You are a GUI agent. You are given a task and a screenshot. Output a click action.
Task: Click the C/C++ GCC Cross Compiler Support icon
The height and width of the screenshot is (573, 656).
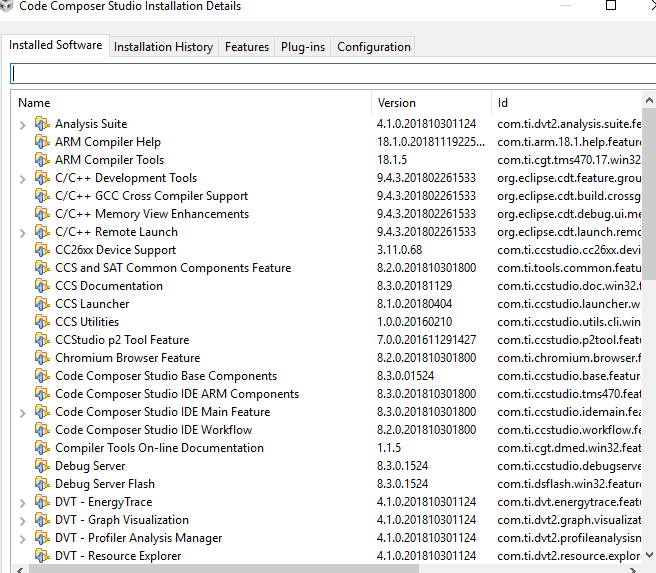[x=42, y=196]
